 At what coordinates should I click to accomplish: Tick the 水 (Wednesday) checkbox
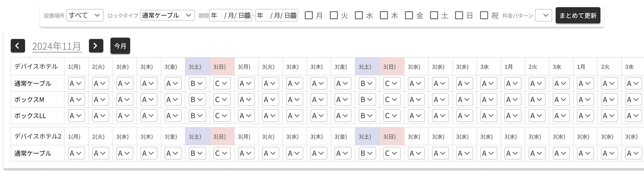click(x=359, y=15)
